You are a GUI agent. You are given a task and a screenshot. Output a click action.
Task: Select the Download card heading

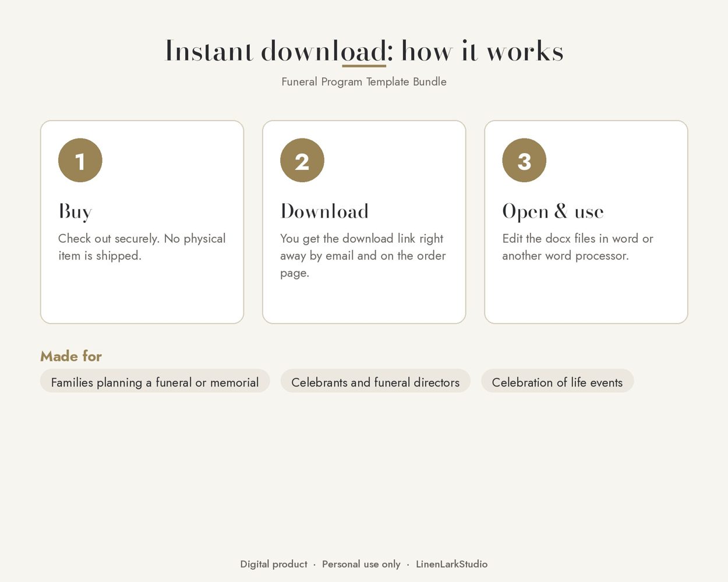324,211
